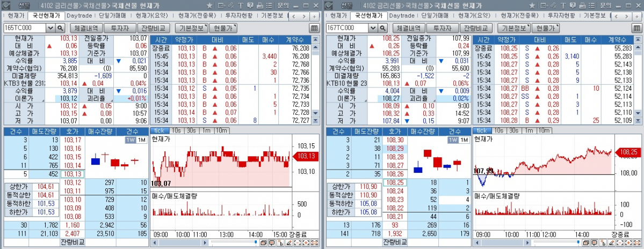Click the pencil draw icon under right chart
Image resolution: width=644 pixels, height=249 pixels.
click(612, 243)
